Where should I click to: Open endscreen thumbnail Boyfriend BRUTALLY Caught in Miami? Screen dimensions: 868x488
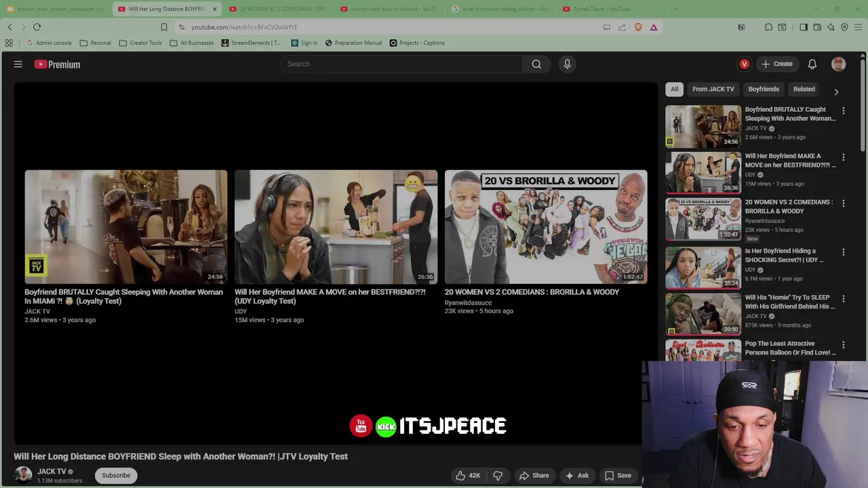click(x=126, y=226)
